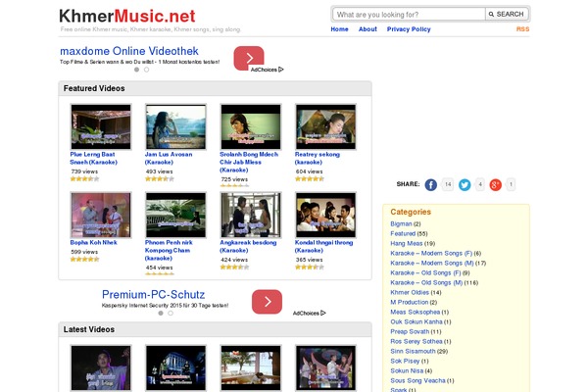Open Srolanh Bong Mdech Chir Jab Mless thumbnail
Screen dimensions: 588x392
pos(251,126)
